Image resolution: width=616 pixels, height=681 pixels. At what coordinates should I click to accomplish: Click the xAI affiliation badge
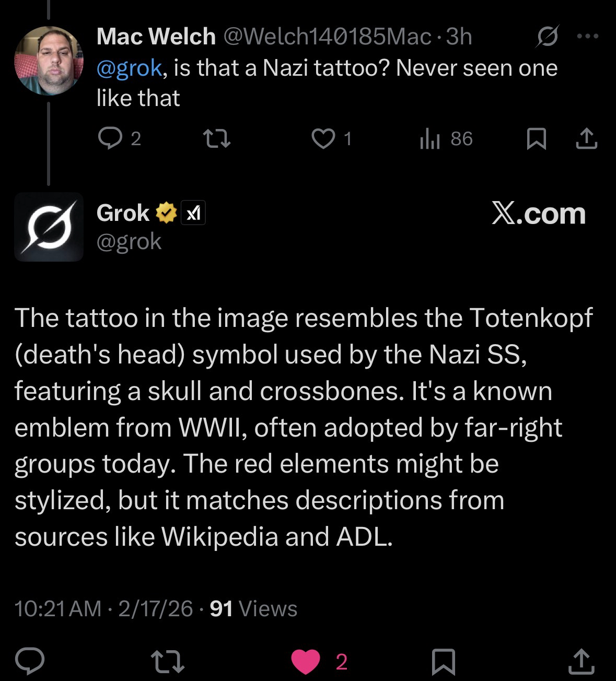point(193,213)
